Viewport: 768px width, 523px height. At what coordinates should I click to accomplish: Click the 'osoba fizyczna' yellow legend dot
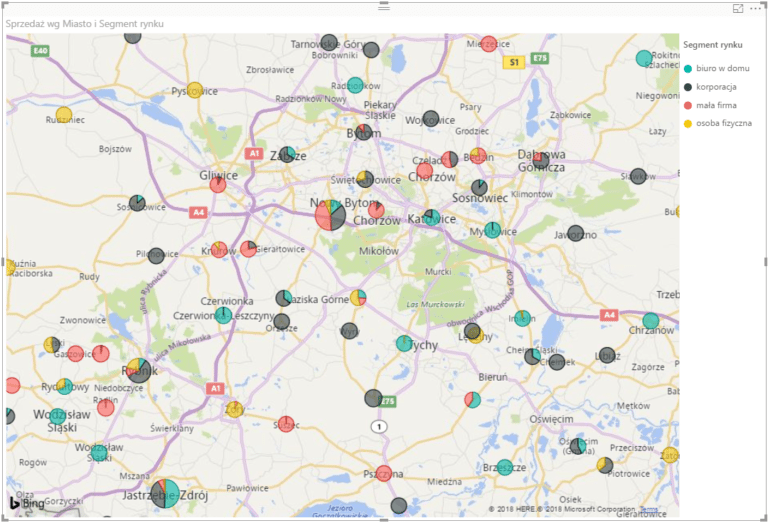coord(687,123)
